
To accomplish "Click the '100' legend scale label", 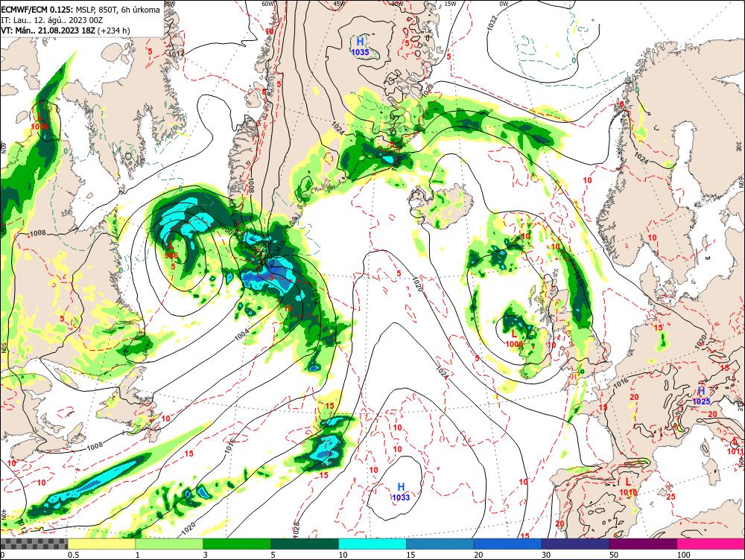I will tap(683, 555).
